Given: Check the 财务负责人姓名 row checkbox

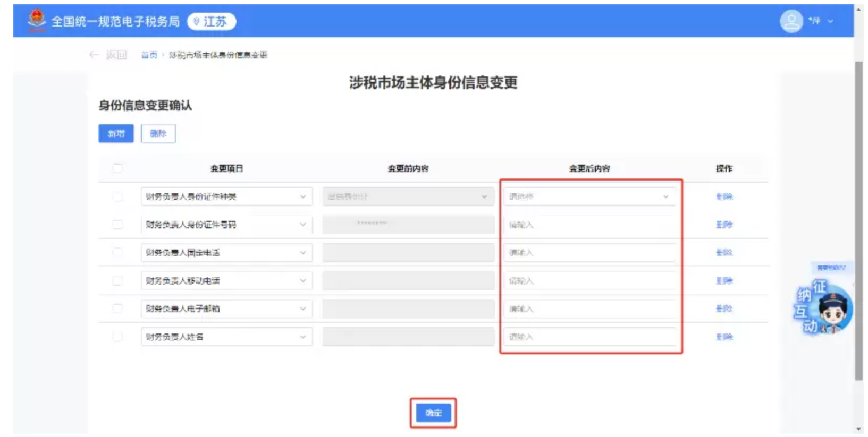Looking at the screenshot, I should pyautogui.click(x=117, y=337).
